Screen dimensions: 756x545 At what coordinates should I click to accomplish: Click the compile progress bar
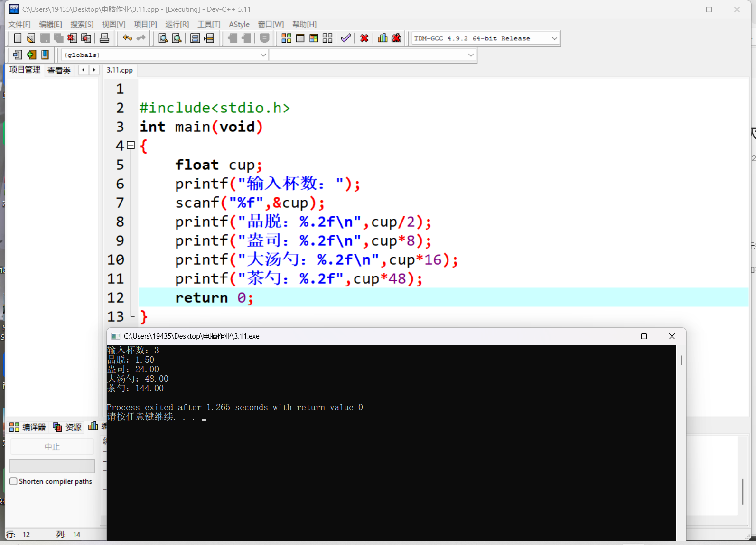point(52,466)
